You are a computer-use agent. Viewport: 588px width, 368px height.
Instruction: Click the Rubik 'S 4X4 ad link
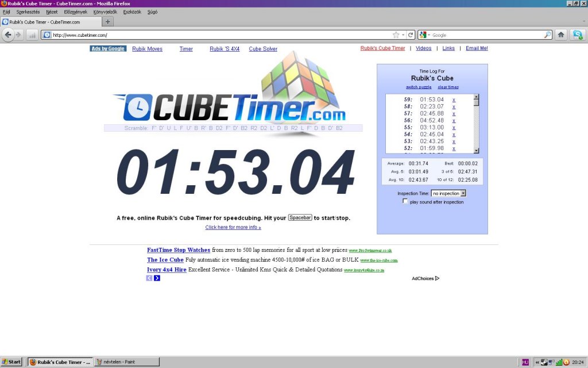click(225, 49)
